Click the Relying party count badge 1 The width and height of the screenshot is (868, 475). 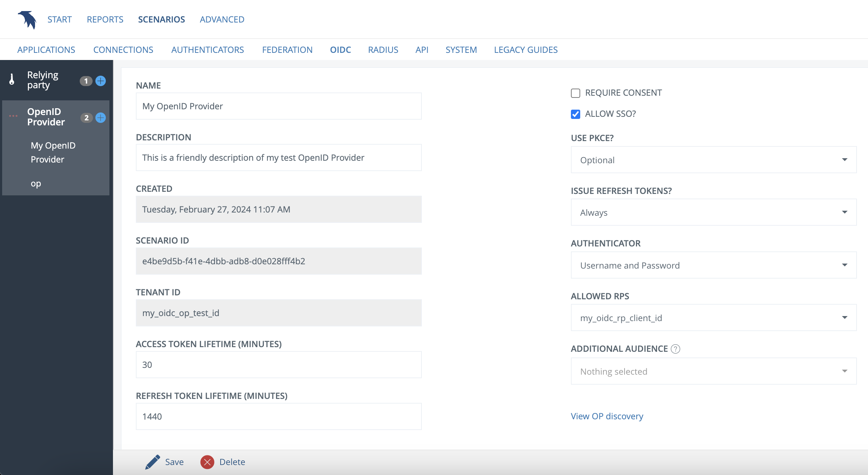click(x=86, y=81)
